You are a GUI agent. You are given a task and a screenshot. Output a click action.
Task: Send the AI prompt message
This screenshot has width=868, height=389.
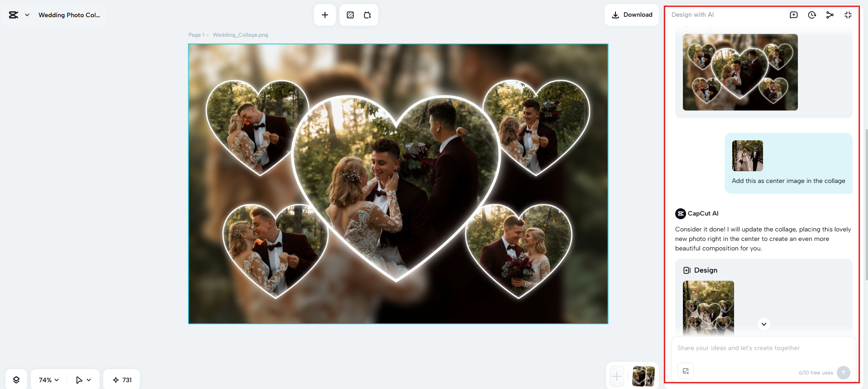pyautogui.click(x=843, y=372)
